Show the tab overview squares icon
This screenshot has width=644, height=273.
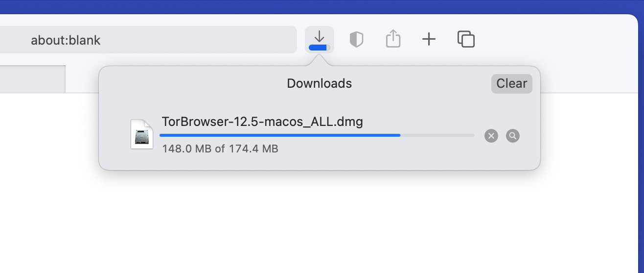466,39
